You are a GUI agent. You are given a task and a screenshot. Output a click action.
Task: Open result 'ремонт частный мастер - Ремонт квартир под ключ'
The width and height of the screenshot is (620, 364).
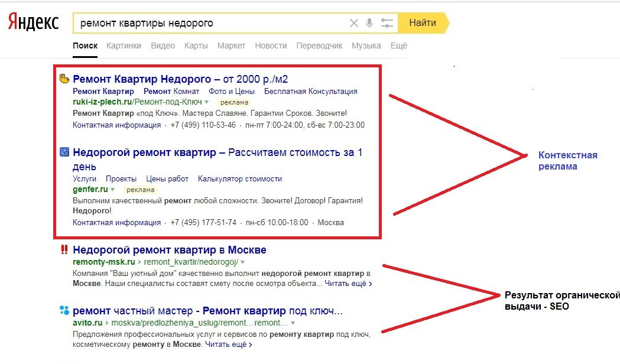[x=207, y=311]
